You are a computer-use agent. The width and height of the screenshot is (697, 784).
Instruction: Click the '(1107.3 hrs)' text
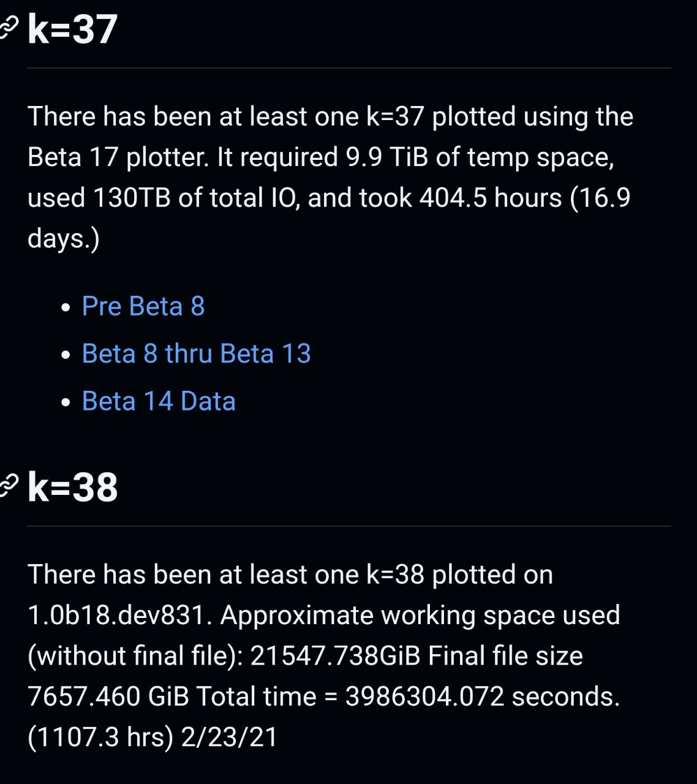[100, 737]
